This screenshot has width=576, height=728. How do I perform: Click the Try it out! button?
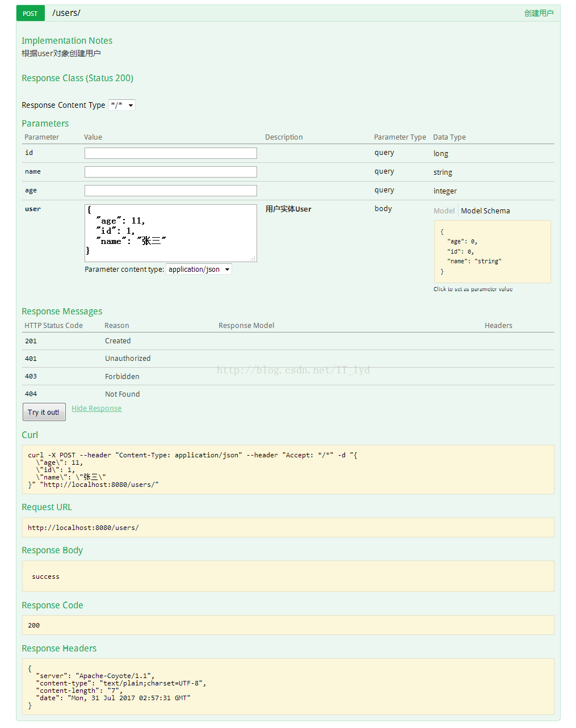44,412
